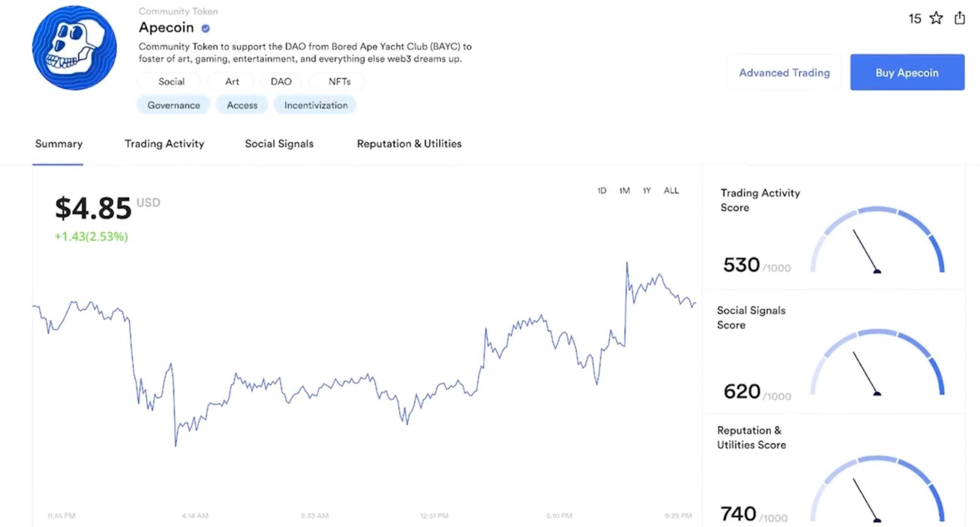Select the ALL chart range

pos(671,190)
